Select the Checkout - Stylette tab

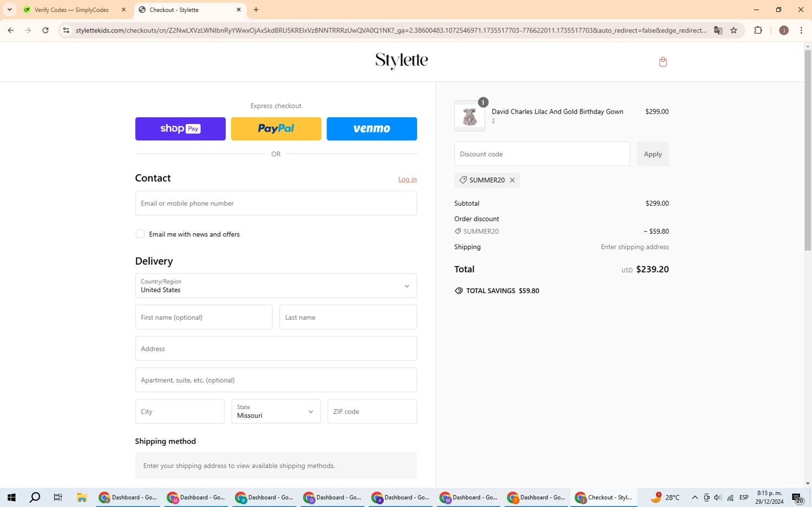tap(189, 10)
